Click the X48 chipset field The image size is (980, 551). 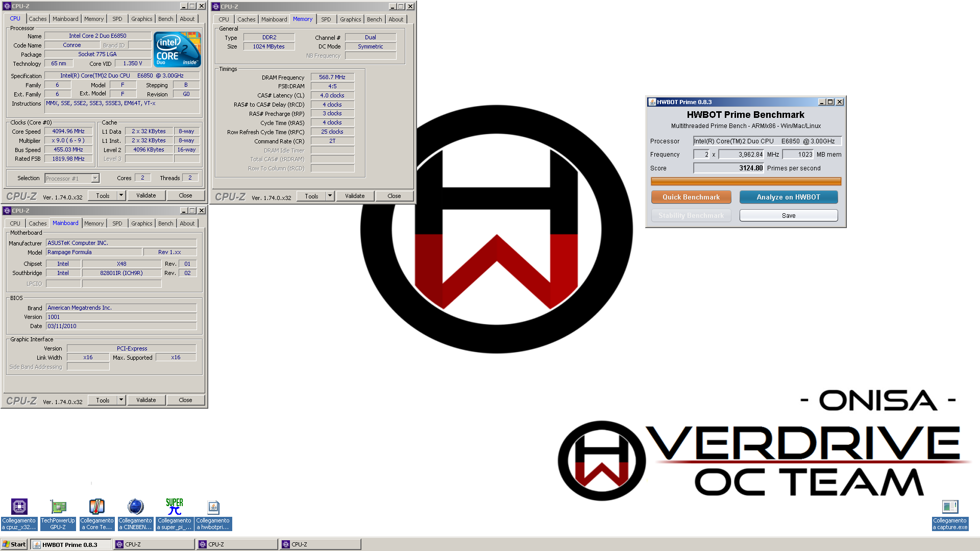pos(121,264)
